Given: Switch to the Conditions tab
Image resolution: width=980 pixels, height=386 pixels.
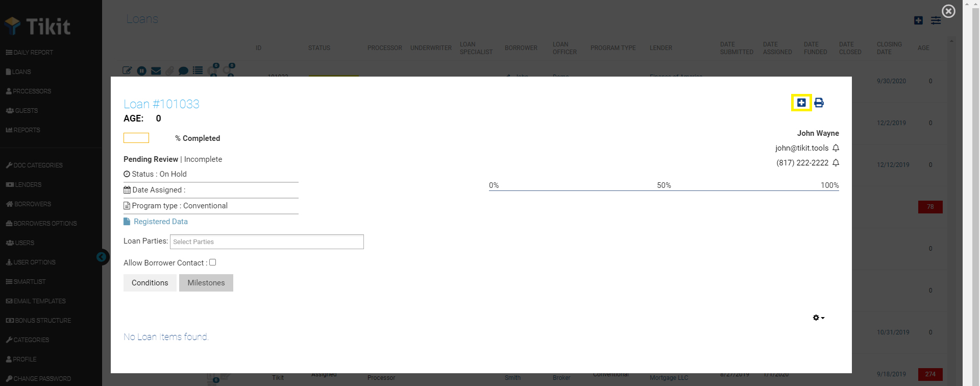Looking at the screenshot, I should [150, 283].
